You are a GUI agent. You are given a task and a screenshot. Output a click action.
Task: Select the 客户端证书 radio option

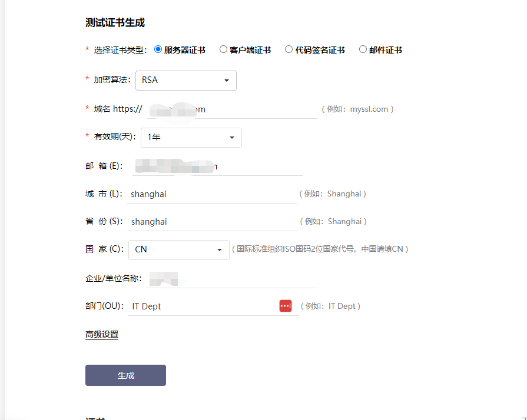pos(223,50)
